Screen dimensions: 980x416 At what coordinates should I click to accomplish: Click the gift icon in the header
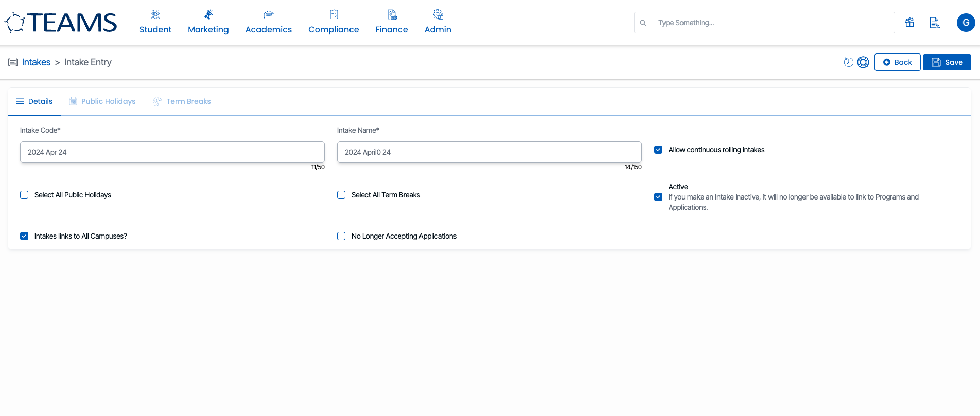909,23
